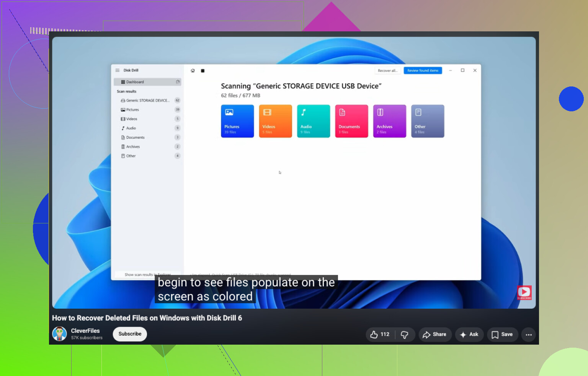Open the Videos category tile
The height and width of the screenshot is (376, 588).
click(276, 121)
